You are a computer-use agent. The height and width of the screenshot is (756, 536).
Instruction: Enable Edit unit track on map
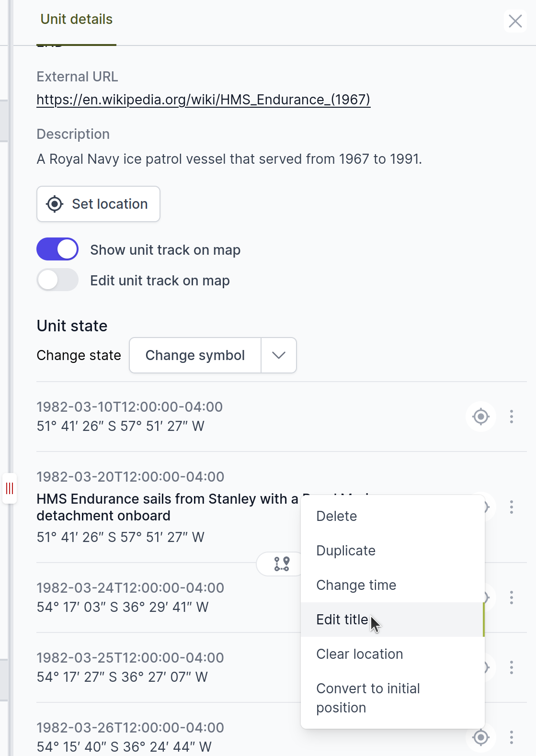[x=57, y=280]
